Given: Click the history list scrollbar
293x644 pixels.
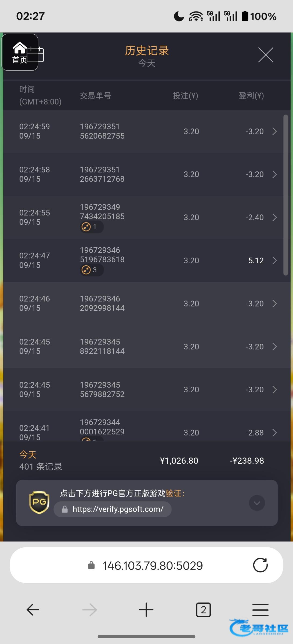Looking at the screenshot, I should point(286,195).
